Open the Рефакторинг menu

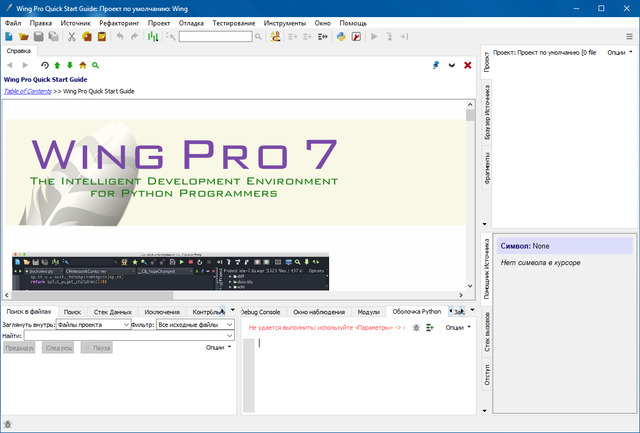pos(118,22)
